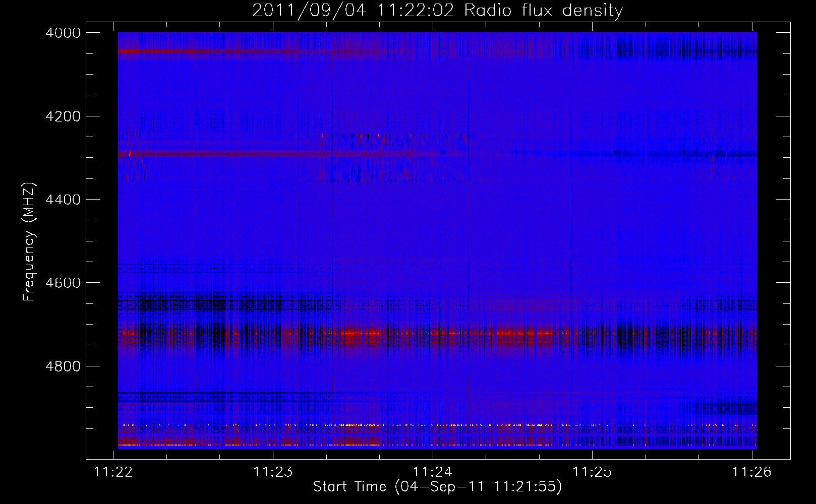Click the 4600 frequency tick label
The height and width of the screenshot is (504, 816).
pyautogui.click(x=63, y=283)
